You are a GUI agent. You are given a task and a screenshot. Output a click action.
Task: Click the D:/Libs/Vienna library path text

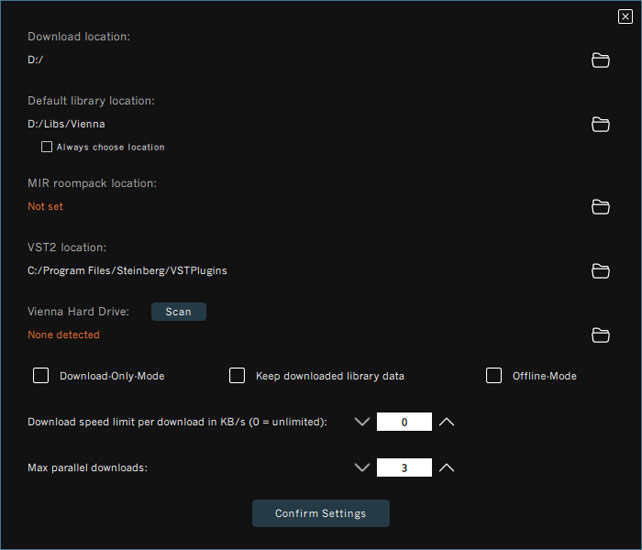tap(66, 124)
